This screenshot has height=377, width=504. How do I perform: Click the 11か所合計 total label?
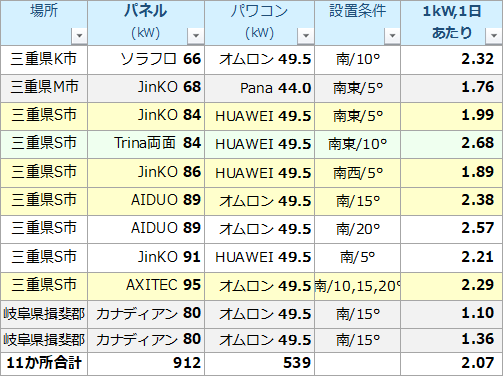(44, 364)
